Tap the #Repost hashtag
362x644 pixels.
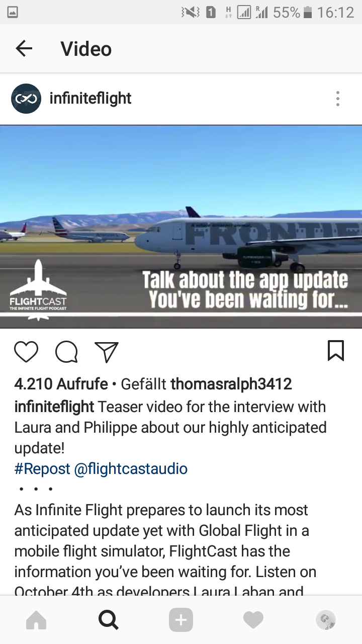[42, 468]
